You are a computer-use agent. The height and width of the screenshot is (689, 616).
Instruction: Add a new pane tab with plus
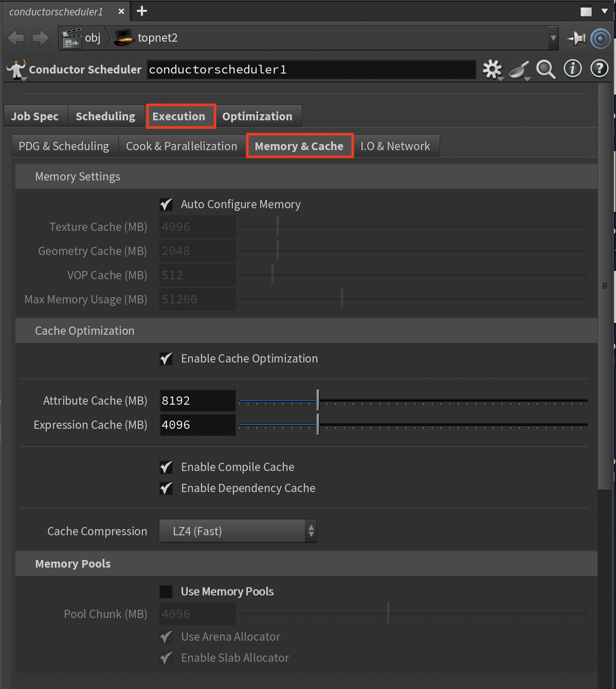[142, 11]
